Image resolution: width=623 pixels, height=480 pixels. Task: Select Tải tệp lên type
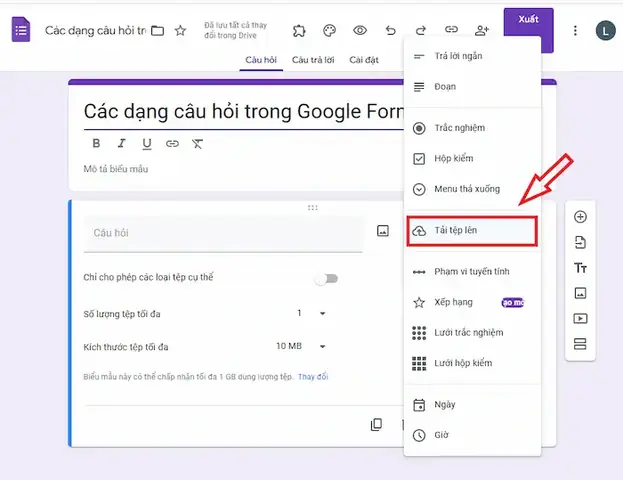coord(472,230)
